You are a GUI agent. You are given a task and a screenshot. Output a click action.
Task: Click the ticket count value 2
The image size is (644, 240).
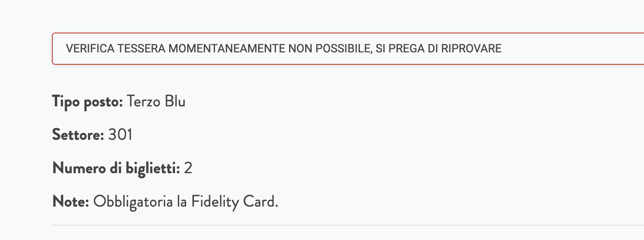point(188,169)
